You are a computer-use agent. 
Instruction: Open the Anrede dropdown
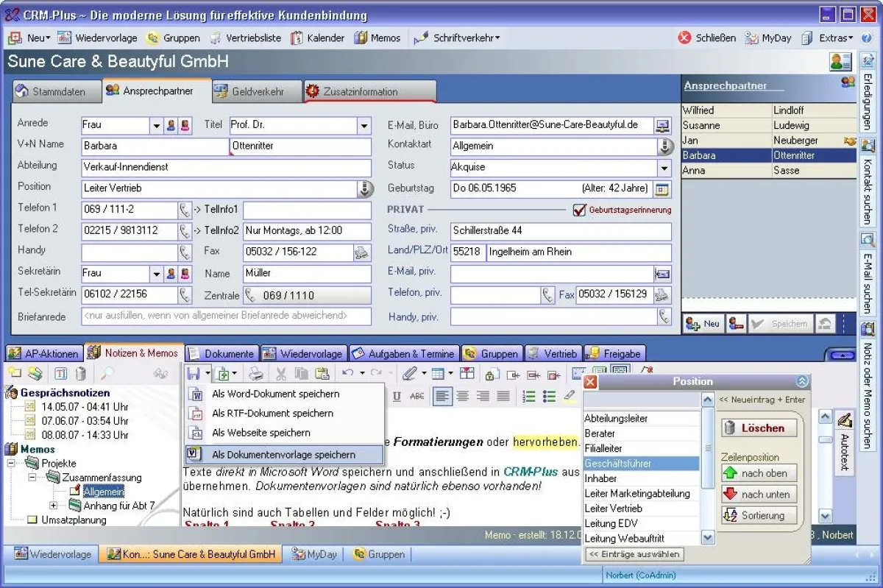click(156, 126)
